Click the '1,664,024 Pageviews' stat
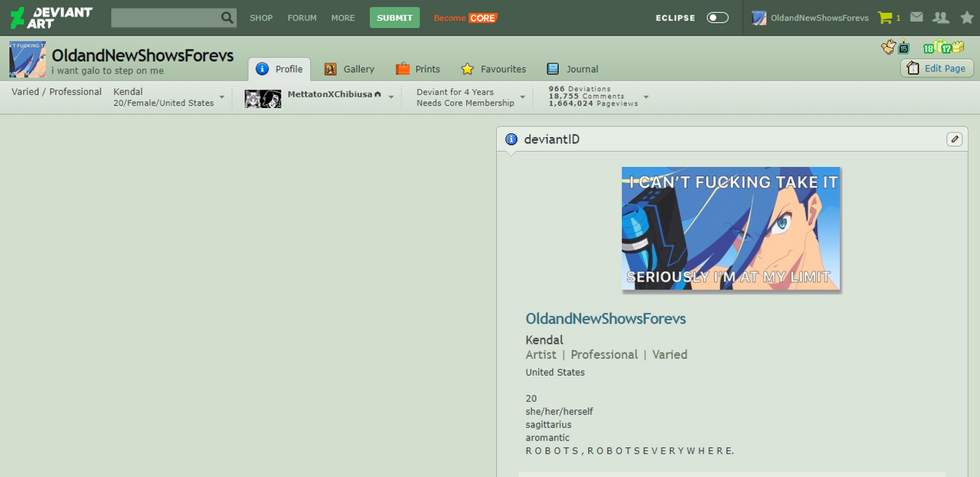Screen dimensions: 980x477 click(x=593, y=103)
